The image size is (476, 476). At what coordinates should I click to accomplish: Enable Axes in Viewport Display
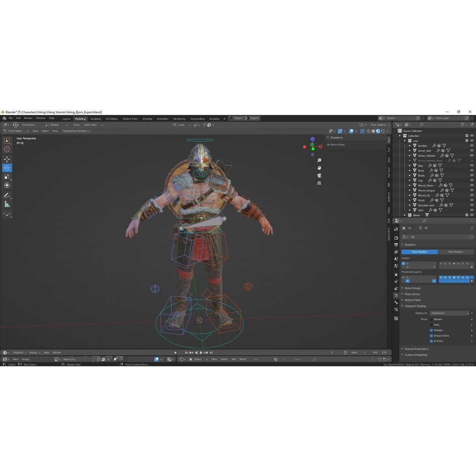click(x=431, y=325)
